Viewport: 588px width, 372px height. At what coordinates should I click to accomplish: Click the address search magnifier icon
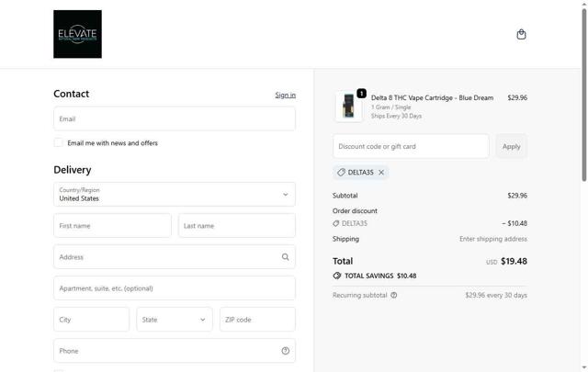(285, 257)
